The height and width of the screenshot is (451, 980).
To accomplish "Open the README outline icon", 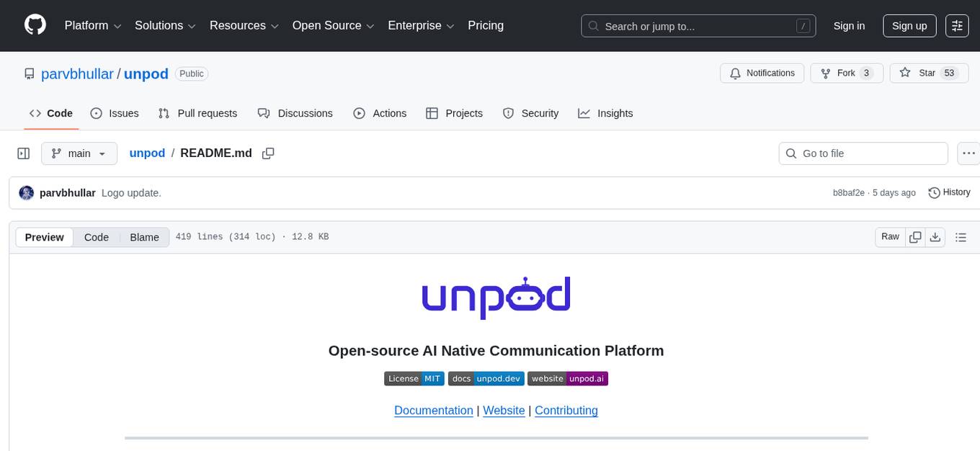I will pos(961,236).
